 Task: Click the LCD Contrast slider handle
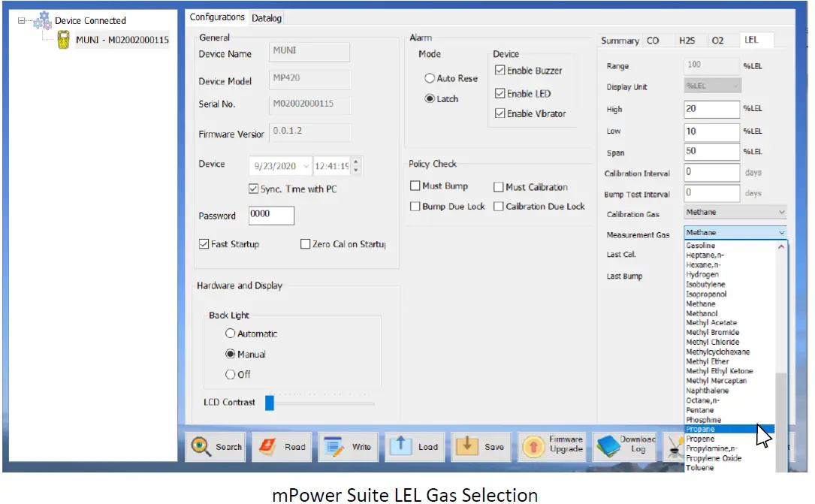point(269,403)
